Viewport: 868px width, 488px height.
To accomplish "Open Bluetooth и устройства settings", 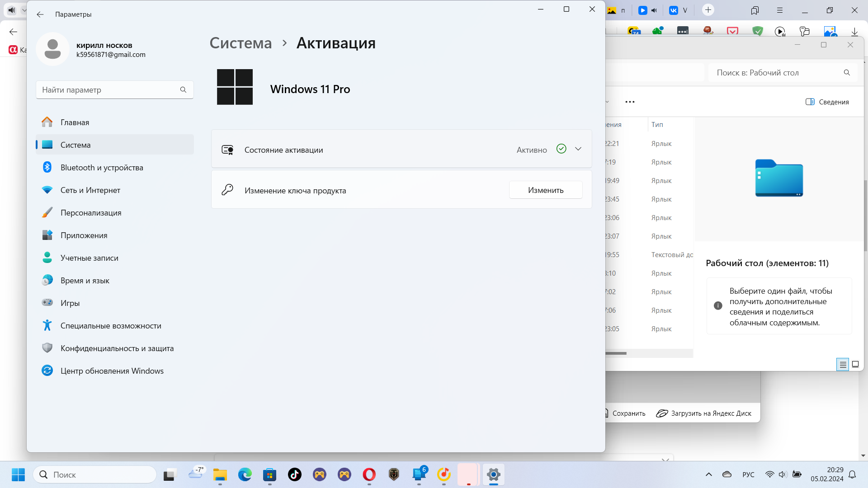I will [x=102, y=168].
